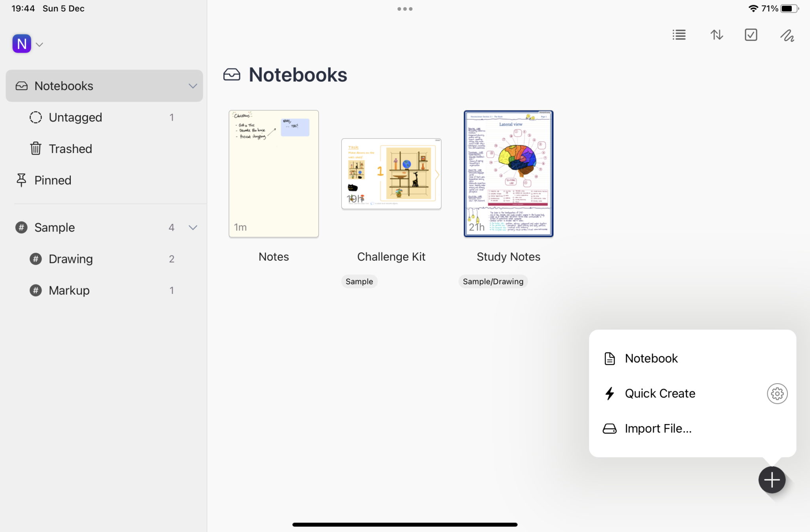The width and height of the screenshot is (810, 532).
Task: Open the Trashed section
Action: tap(70, 149)
